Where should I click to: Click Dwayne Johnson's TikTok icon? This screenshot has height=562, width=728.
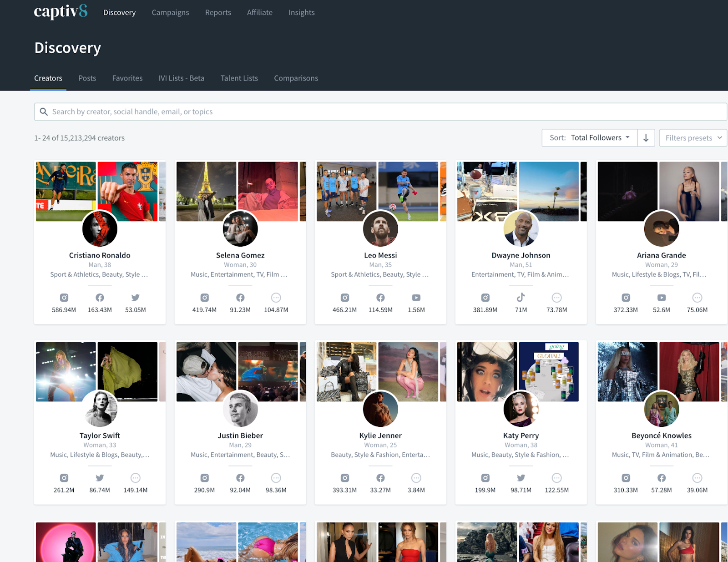(521, 298)
